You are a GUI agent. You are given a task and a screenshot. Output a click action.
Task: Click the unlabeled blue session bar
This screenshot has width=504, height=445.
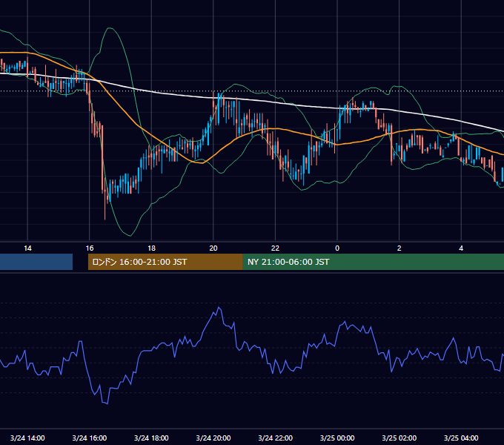(36, 262)
